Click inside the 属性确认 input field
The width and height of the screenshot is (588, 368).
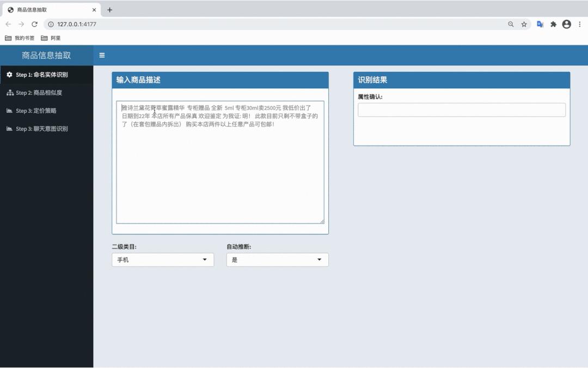tap(461, 109)
